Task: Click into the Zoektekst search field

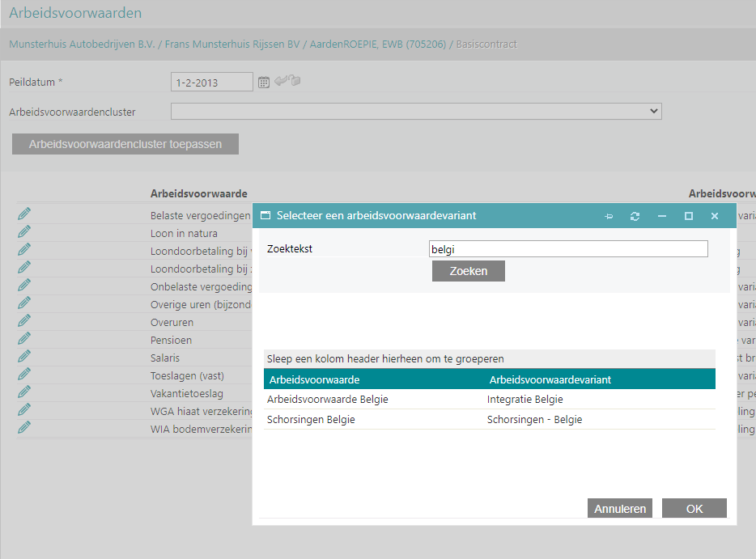Action: point(568,249)
